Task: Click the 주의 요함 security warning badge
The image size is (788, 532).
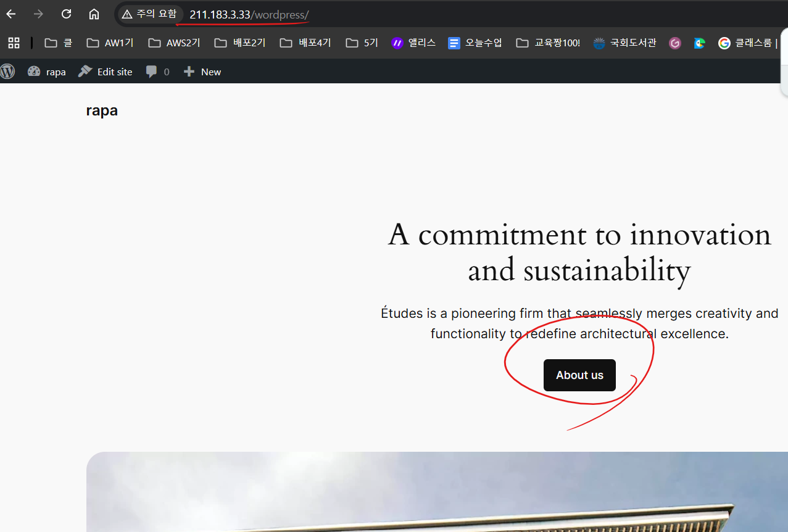Action: coord(149,14)
